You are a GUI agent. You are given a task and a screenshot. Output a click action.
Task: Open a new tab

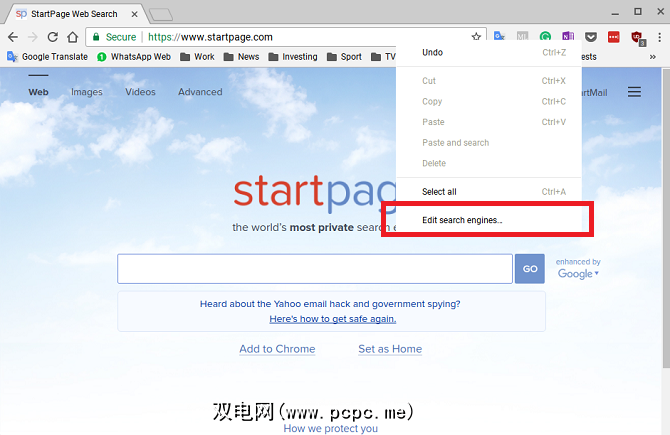coord(161,15)
